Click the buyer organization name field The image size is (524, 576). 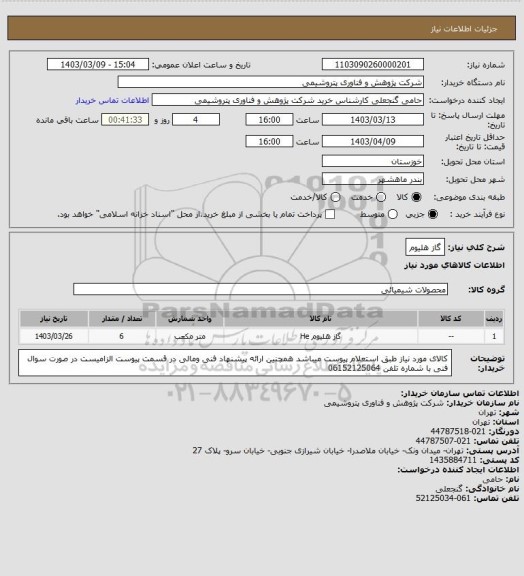[270, 82]
